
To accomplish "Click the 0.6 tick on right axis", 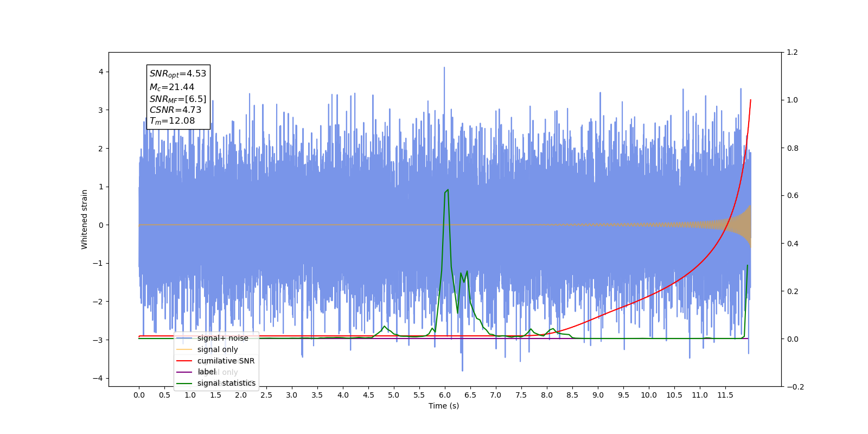I will coord(793,195).
